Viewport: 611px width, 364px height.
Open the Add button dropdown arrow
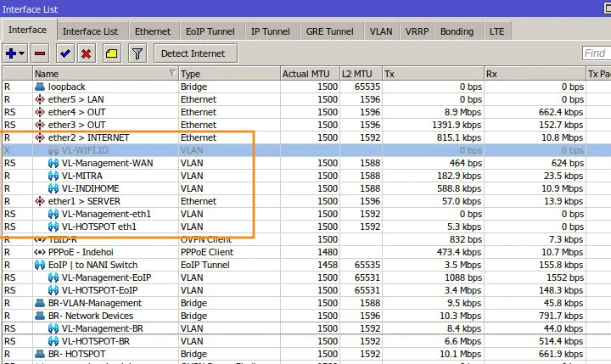click(22, 53)
